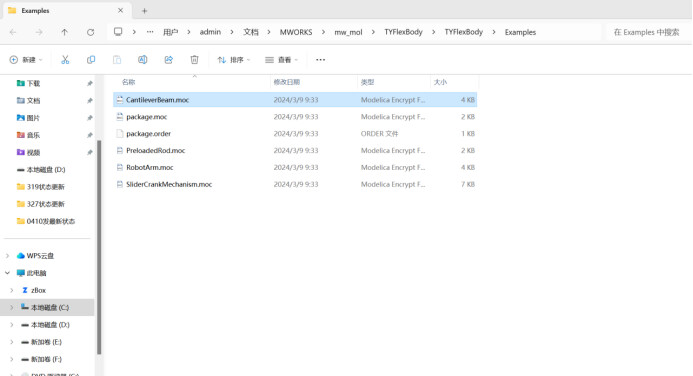Click pin icon next to 音乐
This screenshot has height=376, width=693.
pyautogui.click(x=90, y=135)
